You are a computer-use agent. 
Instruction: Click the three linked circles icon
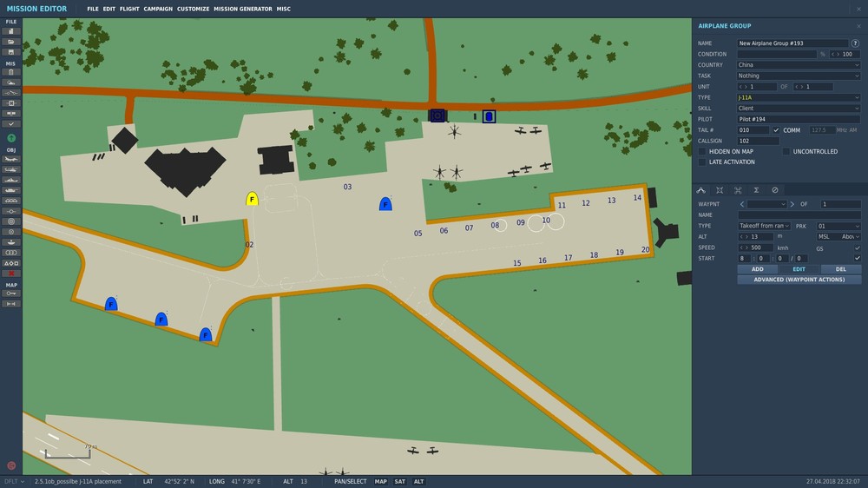(x=10, y=253)
